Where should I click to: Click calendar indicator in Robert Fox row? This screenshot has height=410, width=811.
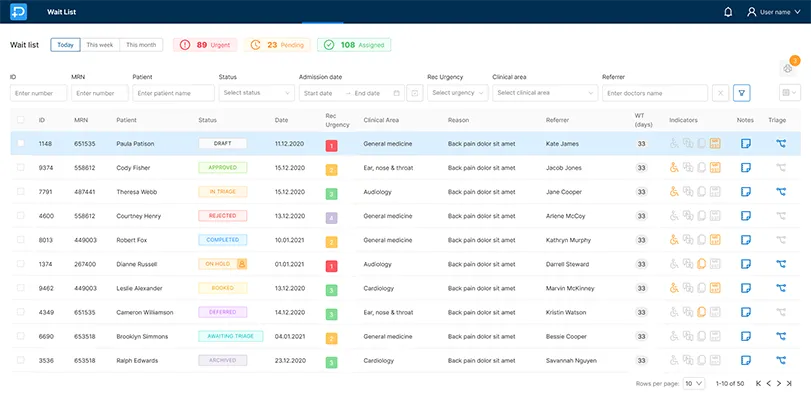pos(715,240)
